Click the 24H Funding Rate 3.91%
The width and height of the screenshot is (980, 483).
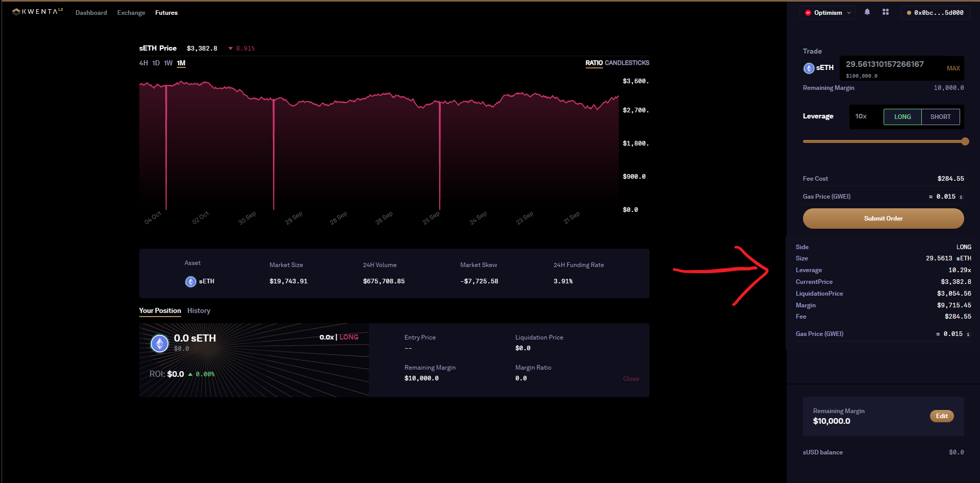pyautogui.click(x=563, y=281)
